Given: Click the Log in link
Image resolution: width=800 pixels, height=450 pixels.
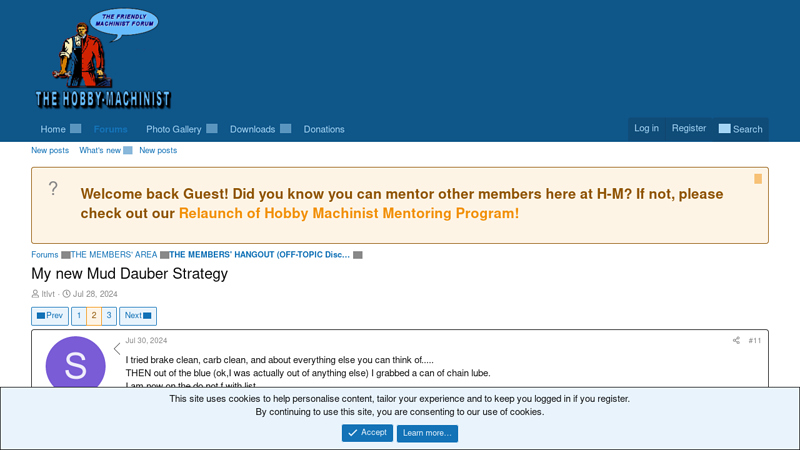Looking at the screenshot, I should tap(646, 128).
